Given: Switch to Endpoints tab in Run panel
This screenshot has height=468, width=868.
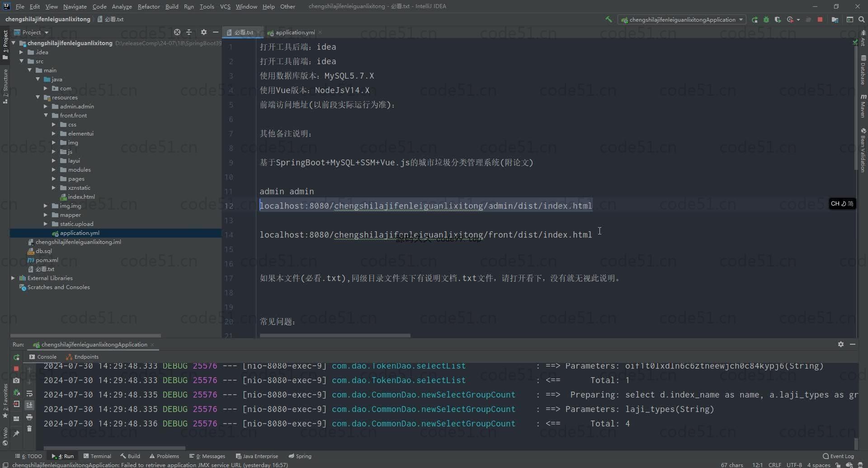Looking at the screenshot, I should 82,357.
